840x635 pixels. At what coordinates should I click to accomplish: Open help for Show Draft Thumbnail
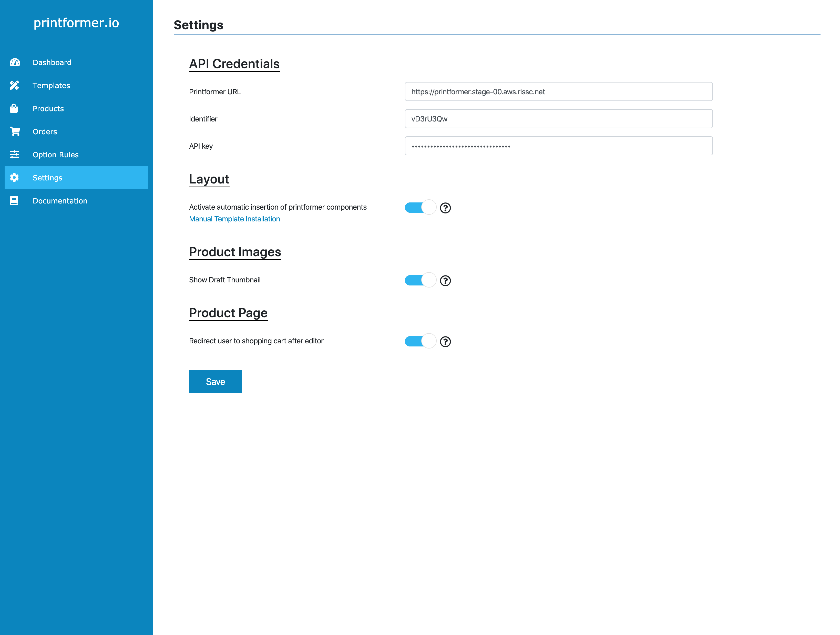445,281
